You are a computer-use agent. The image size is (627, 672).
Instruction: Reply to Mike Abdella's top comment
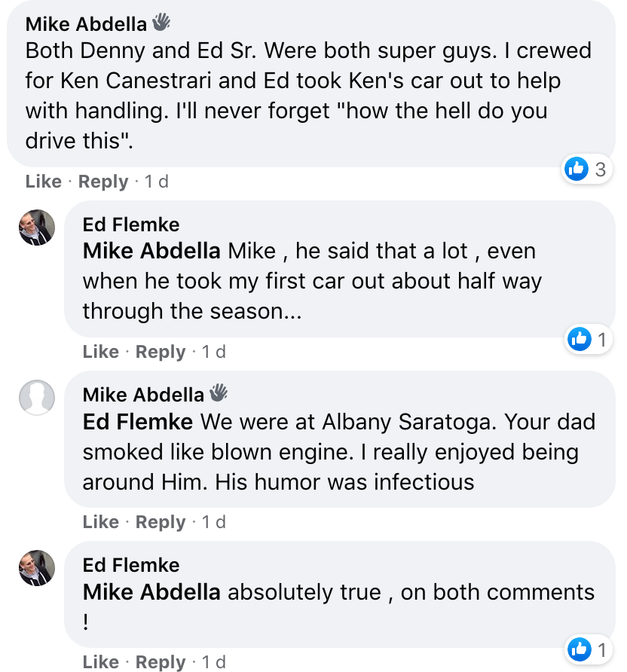tap(103, 182)
